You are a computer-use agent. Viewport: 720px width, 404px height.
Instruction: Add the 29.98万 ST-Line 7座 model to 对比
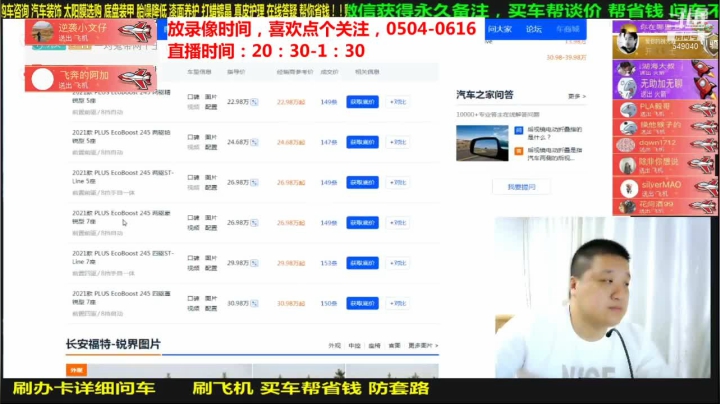398,263
